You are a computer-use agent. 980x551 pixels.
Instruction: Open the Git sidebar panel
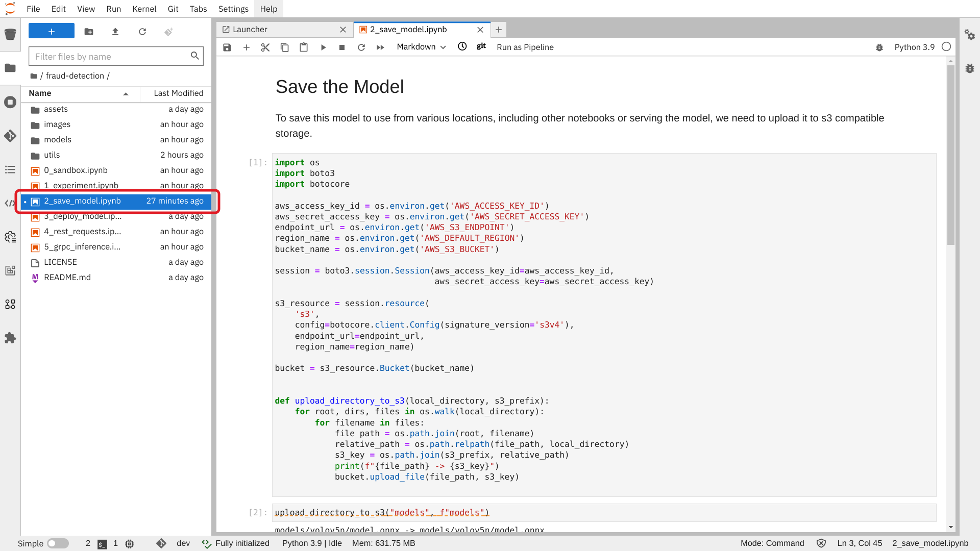coord(10,136)
